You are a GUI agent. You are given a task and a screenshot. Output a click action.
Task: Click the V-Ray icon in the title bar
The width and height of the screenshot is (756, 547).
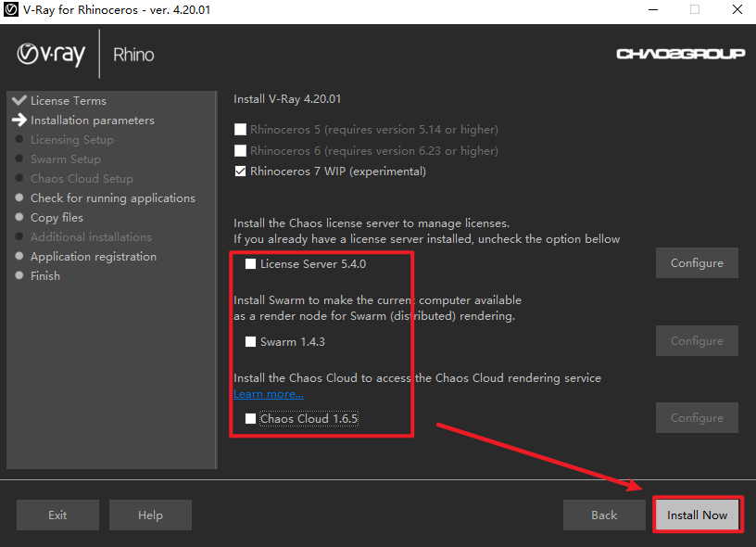pyautogui.click(x=12, y=10)
